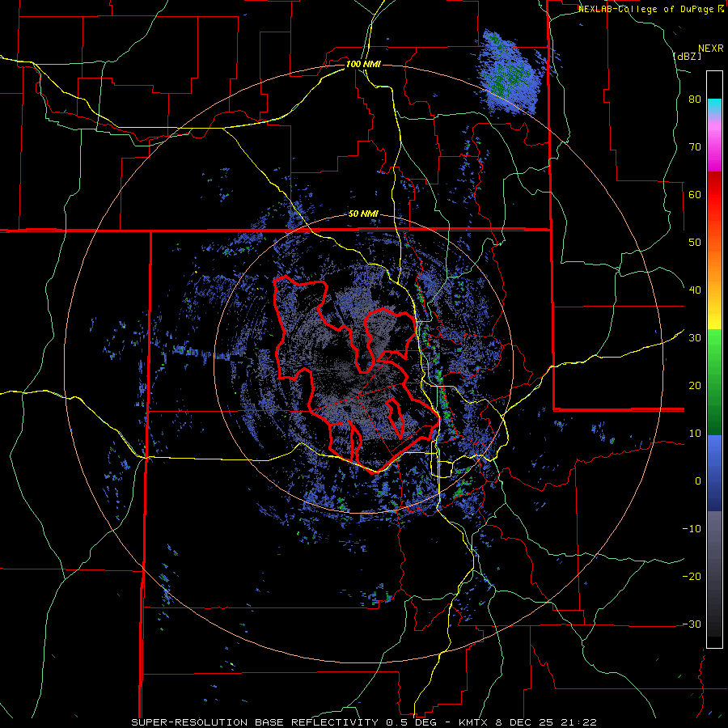
Task: Click the "100 NMI" range ring label
Action: tap(363, 64)
